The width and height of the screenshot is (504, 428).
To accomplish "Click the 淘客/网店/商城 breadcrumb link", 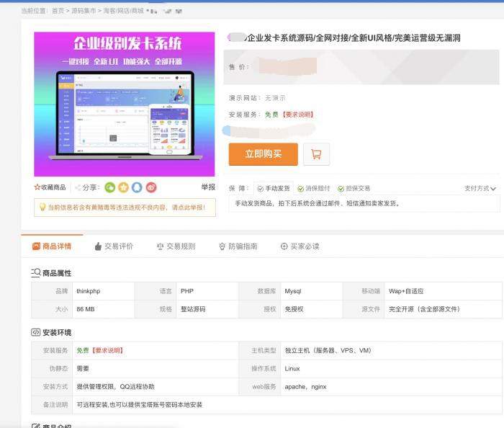I will [123, 11].
